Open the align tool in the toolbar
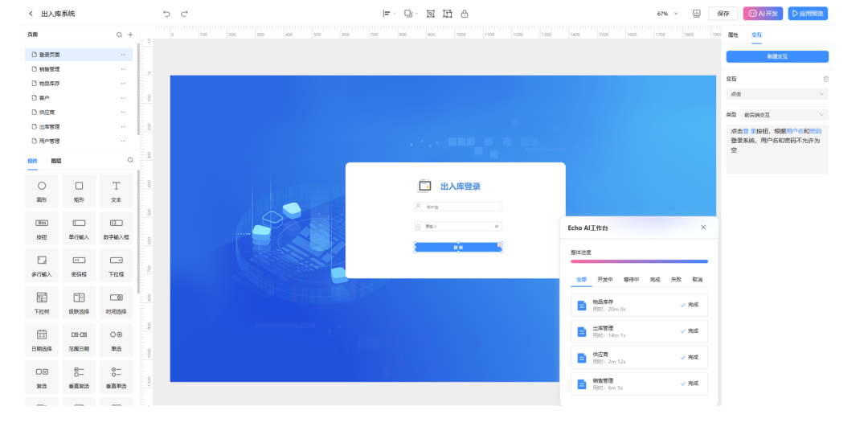 point(389,14)
